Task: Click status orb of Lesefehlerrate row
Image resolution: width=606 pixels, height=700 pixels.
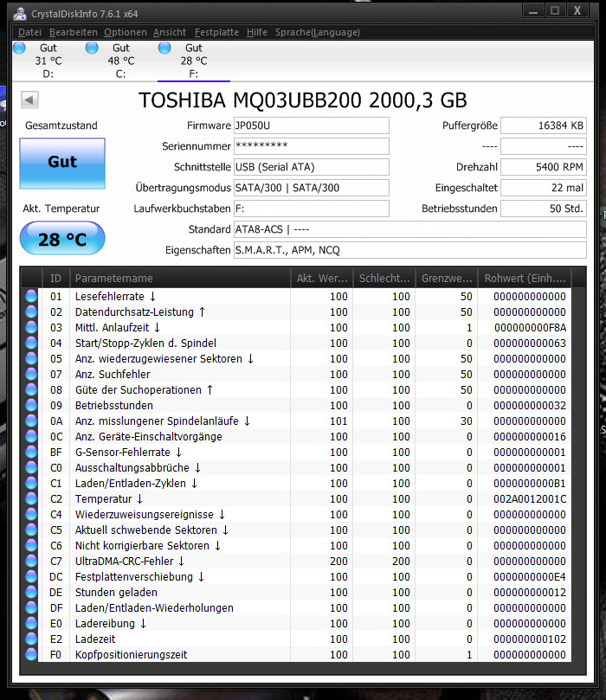Action: pyautogui.click(x=31, y=297)
